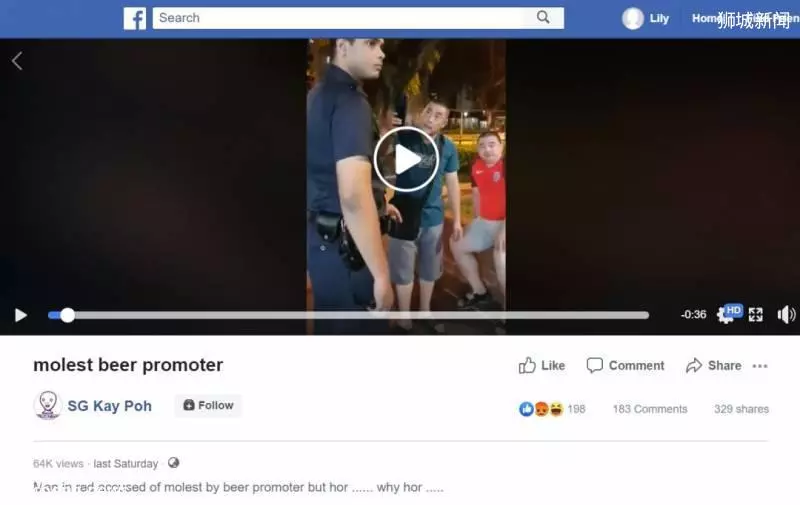This screenshot has height=505, width=800.
Task: Open HD video quality settings gear
Action: click(x=728, y=314)
